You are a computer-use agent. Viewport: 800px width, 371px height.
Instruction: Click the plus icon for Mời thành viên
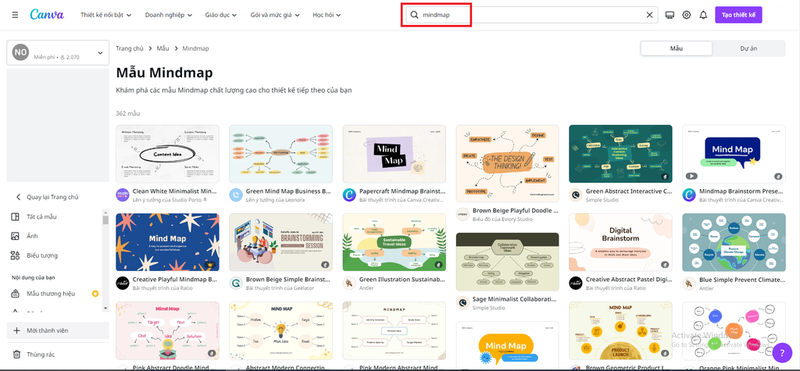(16, 331)
